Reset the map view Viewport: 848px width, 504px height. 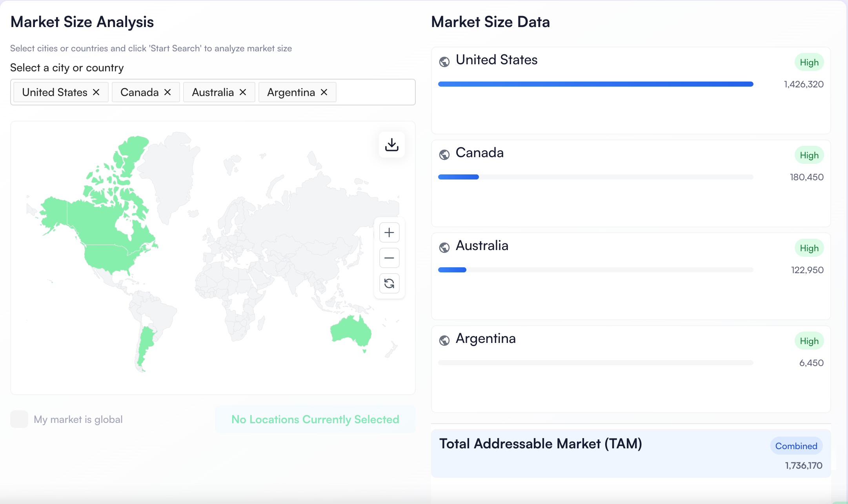click(x=389, y=283)
